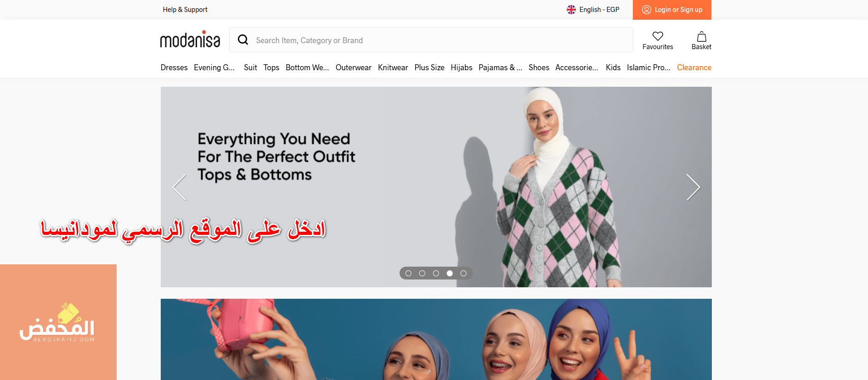Open the Basket bag icon
This screenshot has width=868, height=380.
pyautogui.click(x=701, y=36)
